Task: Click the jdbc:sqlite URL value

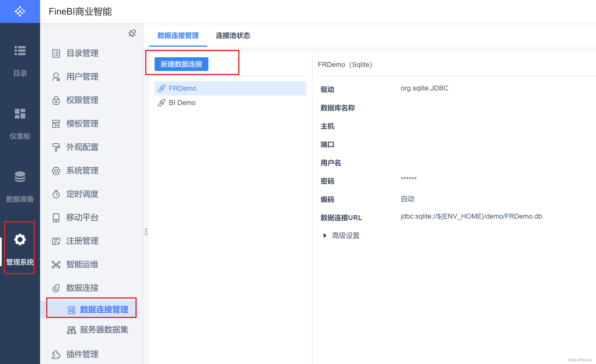Action: (x=471, y=216)
